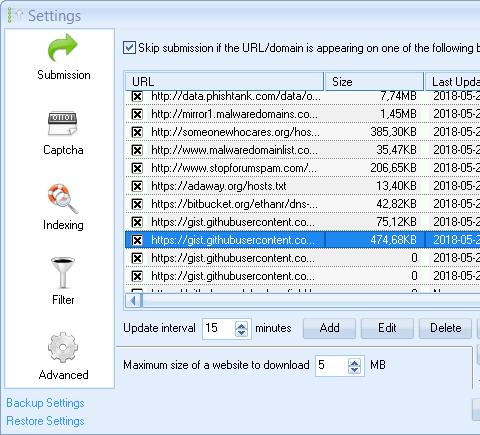Click the horizontal scrollbar left arrow

click(x=133, y=301)
